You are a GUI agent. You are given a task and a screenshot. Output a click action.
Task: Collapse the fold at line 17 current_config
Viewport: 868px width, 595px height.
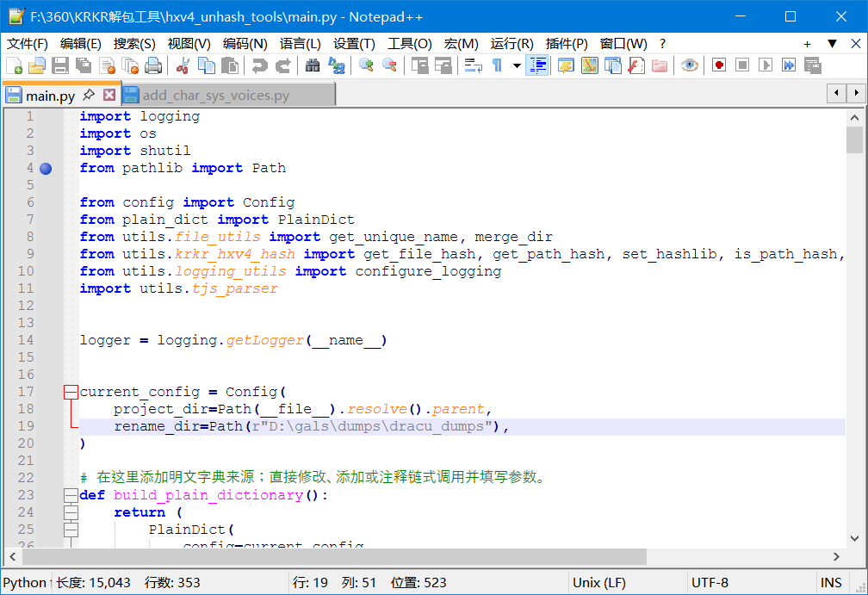(71, 392)
